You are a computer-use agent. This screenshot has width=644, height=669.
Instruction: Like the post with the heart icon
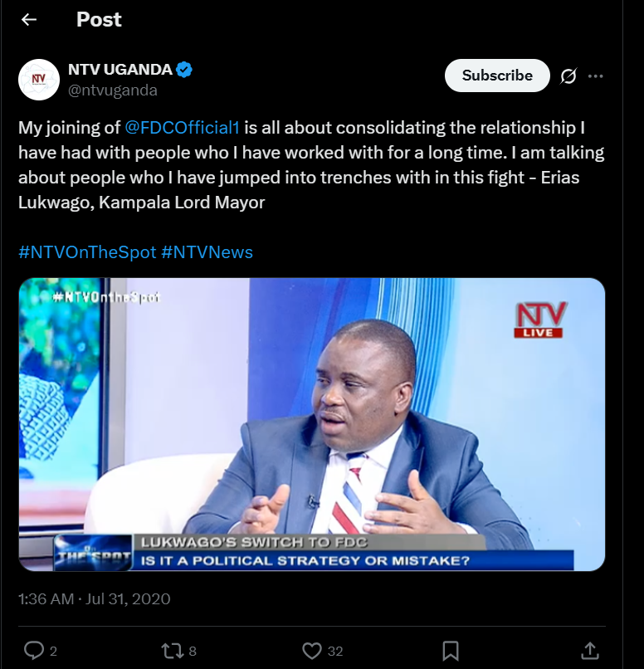312,650
